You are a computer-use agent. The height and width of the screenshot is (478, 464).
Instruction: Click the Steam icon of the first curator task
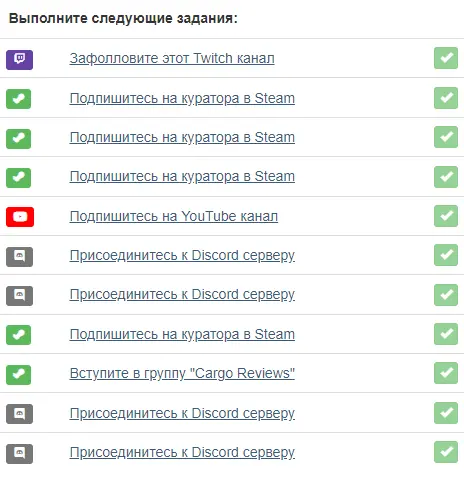(18, 99)
